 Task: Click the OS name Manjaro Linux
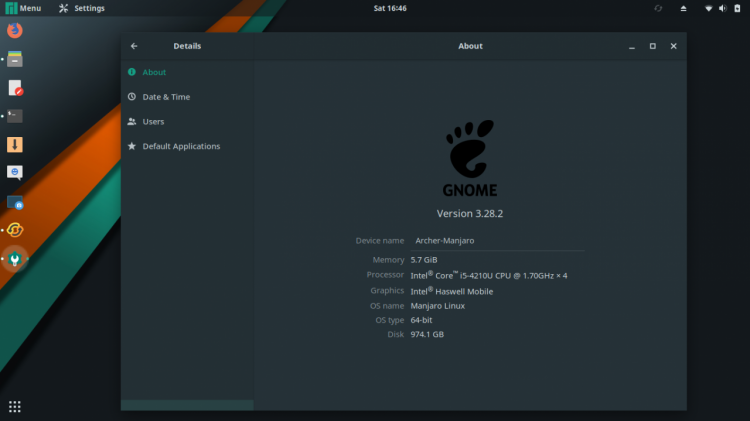(x=438, y=306)
